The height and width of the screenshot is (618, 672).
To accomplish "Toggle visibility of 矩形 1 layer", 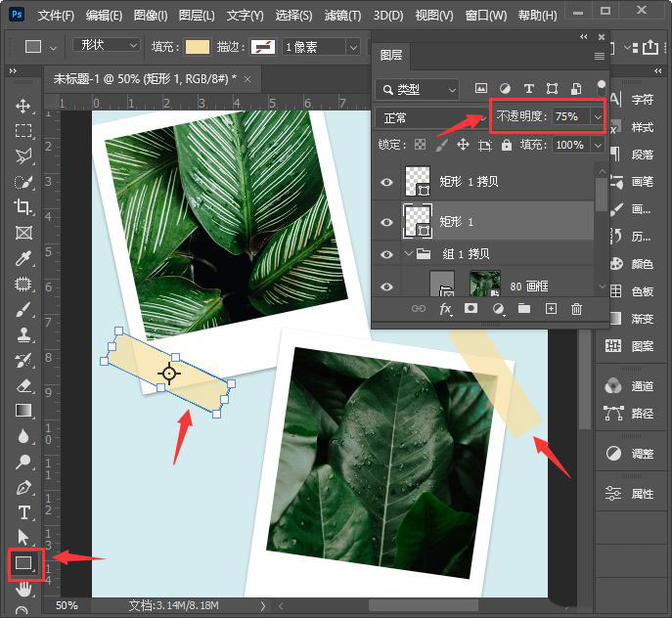I will (387, 221).
